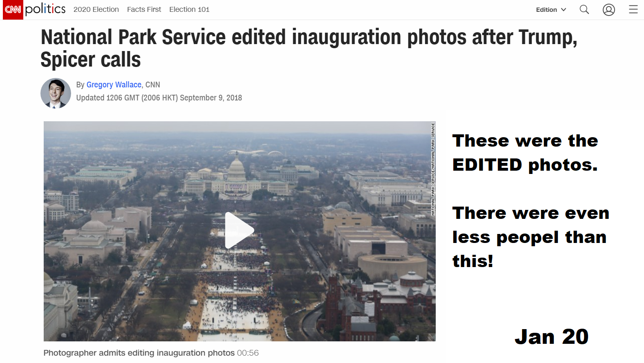
Task: Click the CNN logo icon
Action: tap(13, 9)
